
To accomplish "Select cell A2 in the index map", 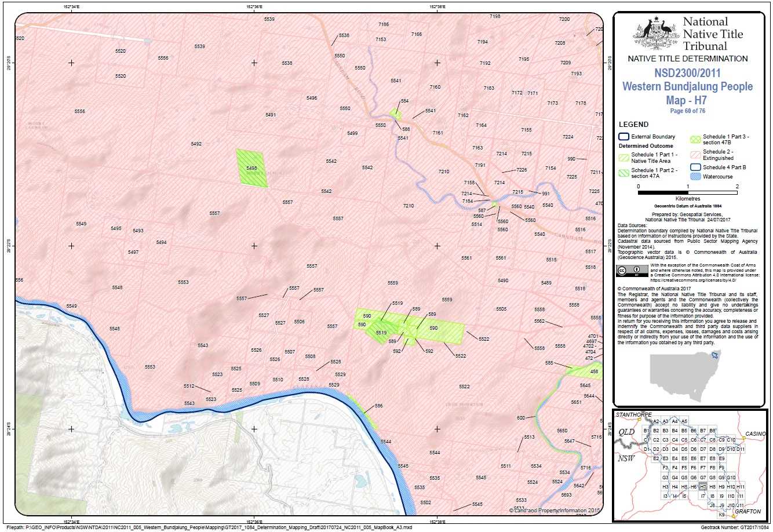I will (x=656, y=422).
